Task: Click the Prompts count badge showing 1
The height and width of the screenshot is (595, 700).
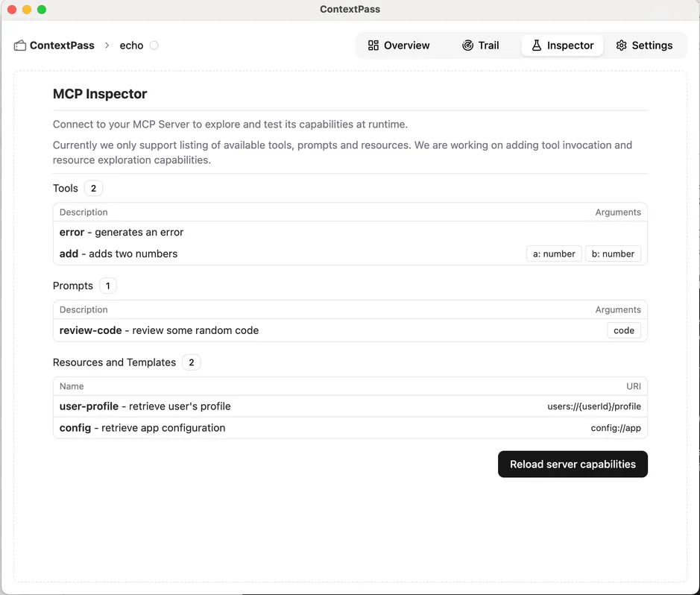Action: pyautogui.click(x=107, y=286)
